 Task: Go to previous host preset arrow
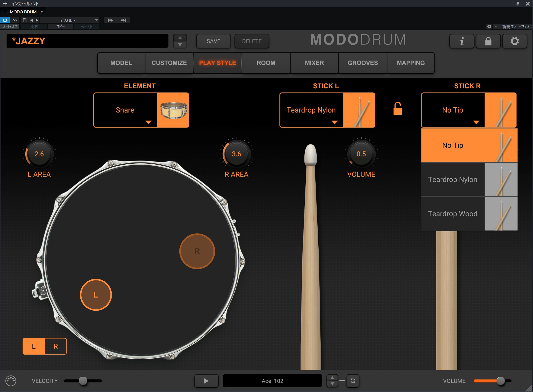point(32,20)
